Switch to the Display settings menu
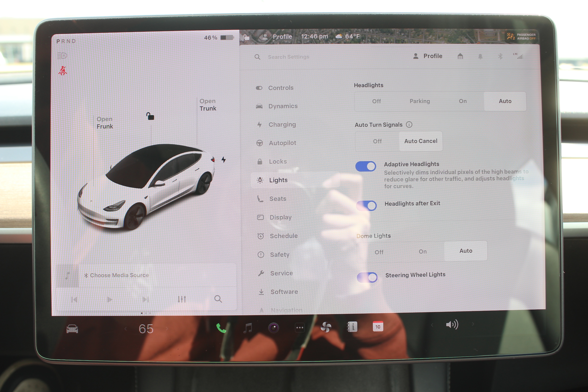Image resolution: width=588 pixels, height=392 pixels. coord(280,217)
